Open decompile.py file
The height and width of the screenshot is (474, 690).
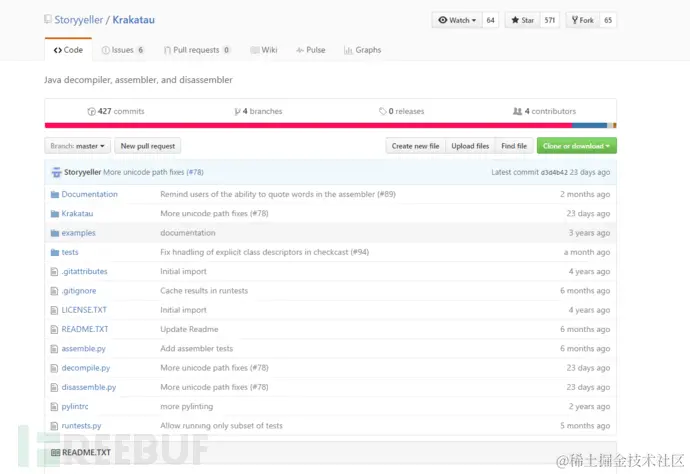86,368
